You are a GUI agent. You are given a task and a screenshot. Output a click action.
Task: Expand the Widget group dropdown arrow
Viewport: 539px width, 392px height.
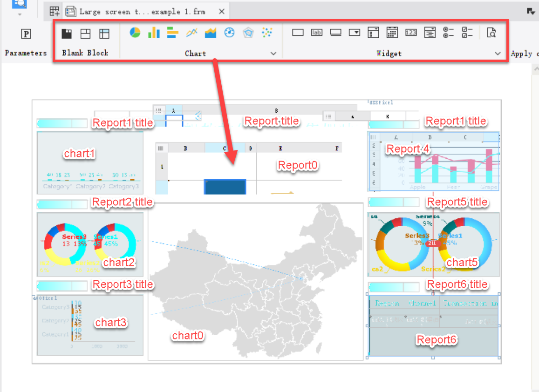(498, 54)
